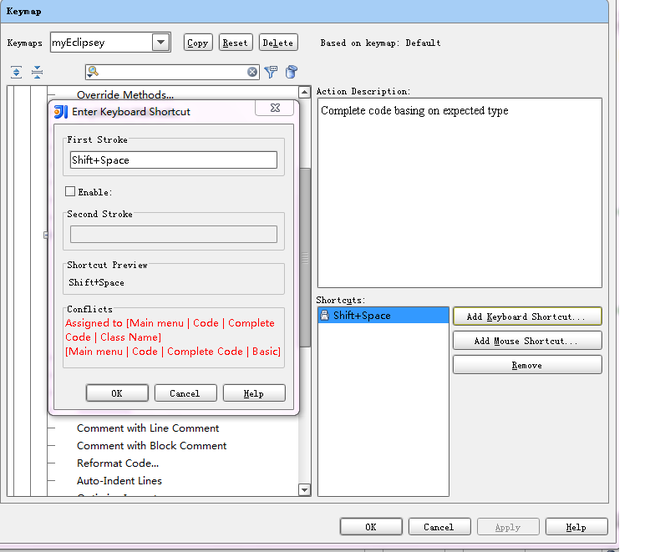
Task: Click the Reset keymap button
Action: click(235, 43)
